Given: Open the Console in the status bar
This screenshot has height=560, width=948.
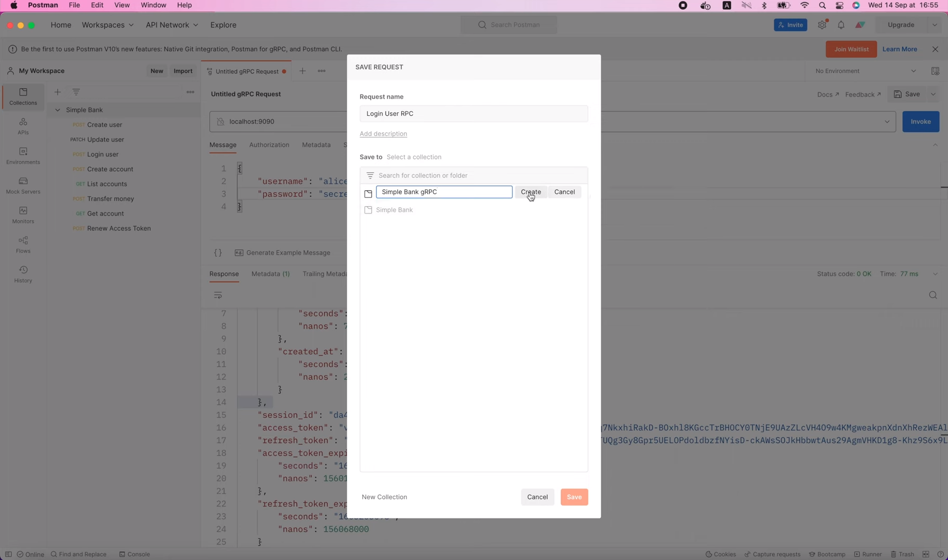Looking at the screenshot, I should point(135,554).
